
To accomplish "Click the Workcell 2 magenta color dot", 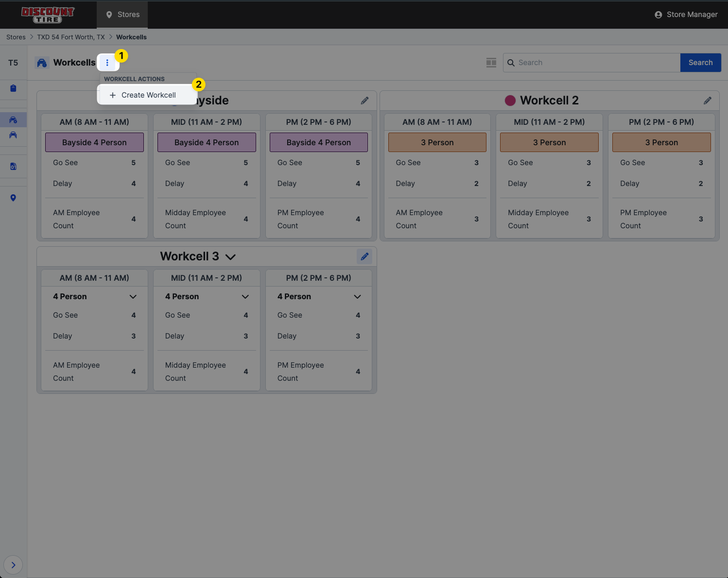I will pyautogui.click(x=510, y=101).
